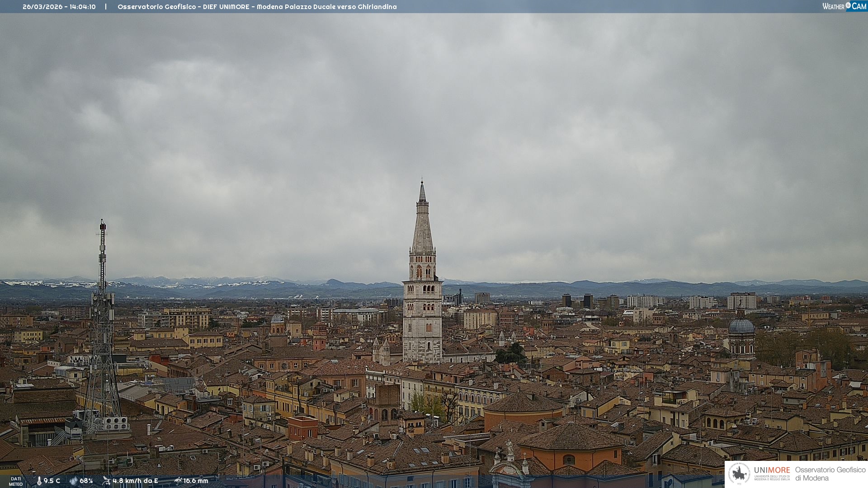Viewport: 868px width, 488px height.
Task: Click the rain umbrella precipitation icon
Action: point(178,481)
